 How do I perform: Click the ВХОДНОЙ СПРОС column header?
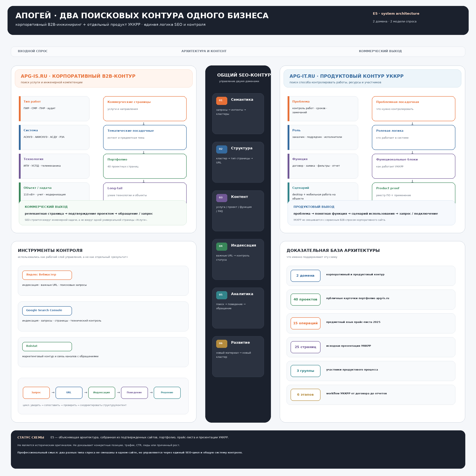coord(33,51)
